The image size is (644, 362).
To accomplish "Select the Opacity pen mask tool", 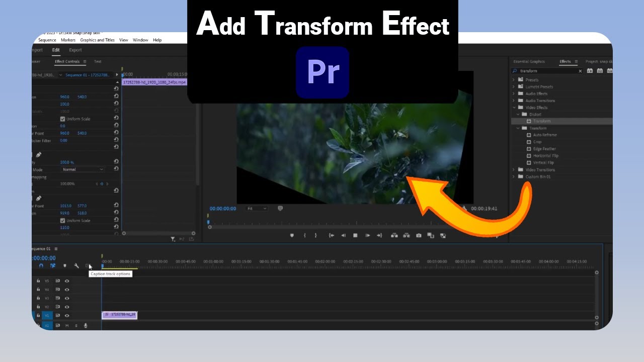I will pos(38,155).
